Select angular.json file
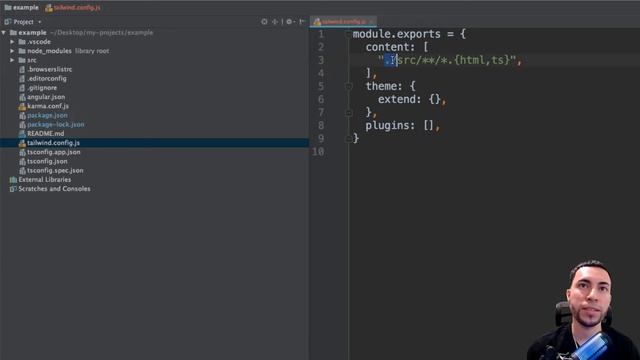 point(46,97)
